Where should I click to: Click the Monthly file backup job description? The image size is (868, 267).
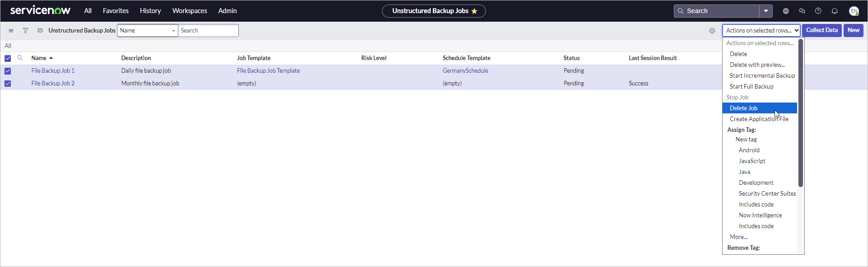point(150,84)
